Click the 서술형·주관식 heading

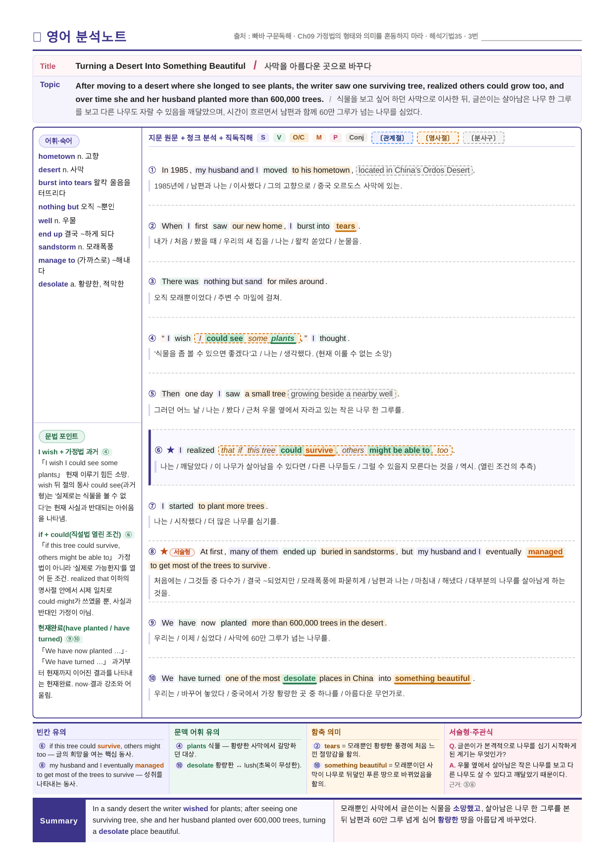471,732
